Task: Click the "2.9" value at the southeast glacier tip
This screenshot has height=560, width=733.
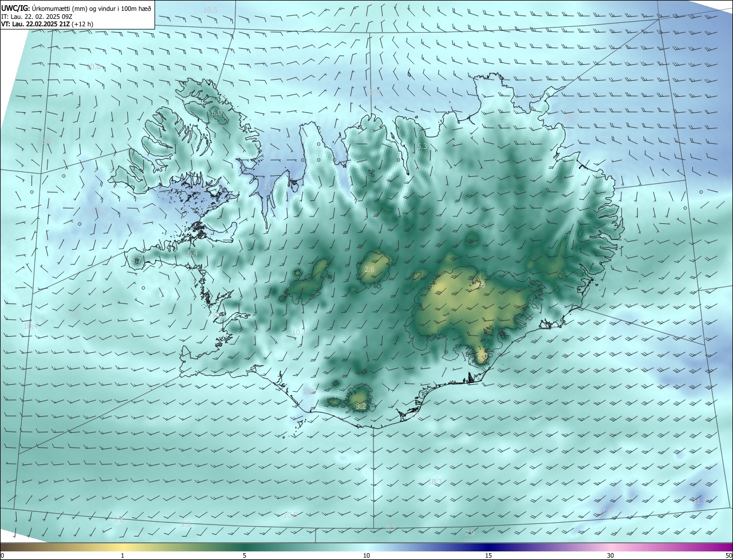Action: click(482, 357)
